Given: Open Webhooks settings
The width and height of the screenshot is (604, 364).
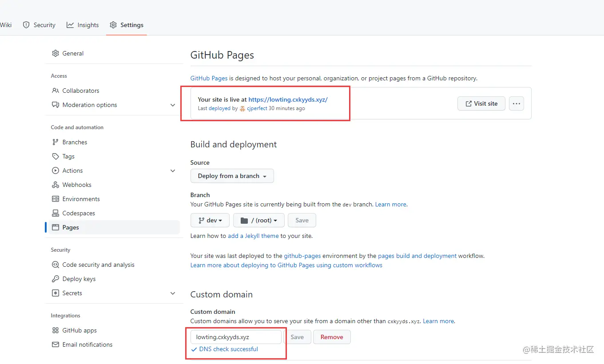Looking at the screenshot, I should point(113,185).
